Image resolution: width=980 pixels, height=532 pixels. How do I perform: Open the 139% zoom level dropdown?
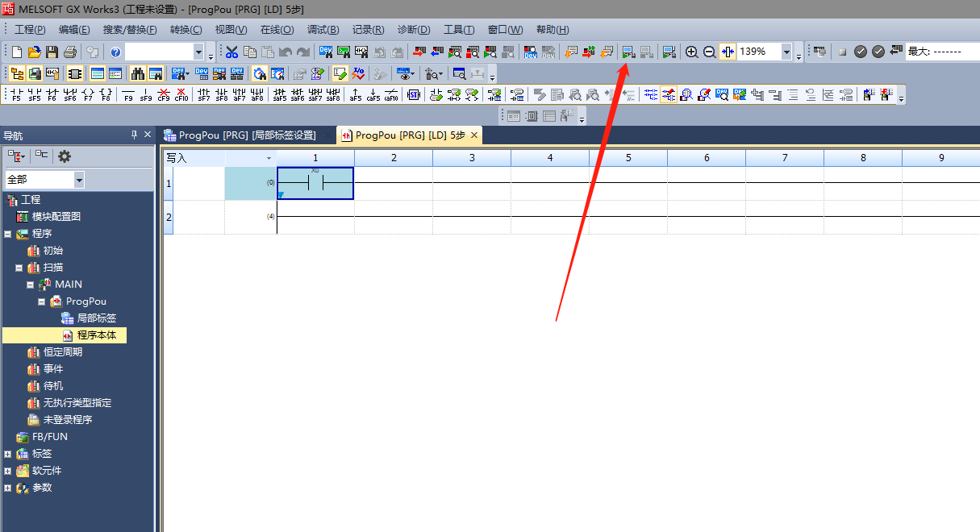tap(786, 52)
